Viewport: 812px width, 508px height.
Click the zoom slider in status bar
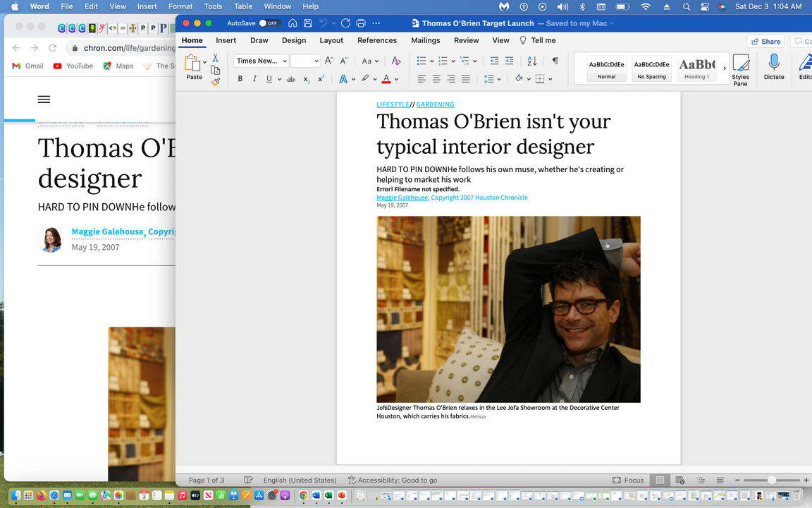772,480
